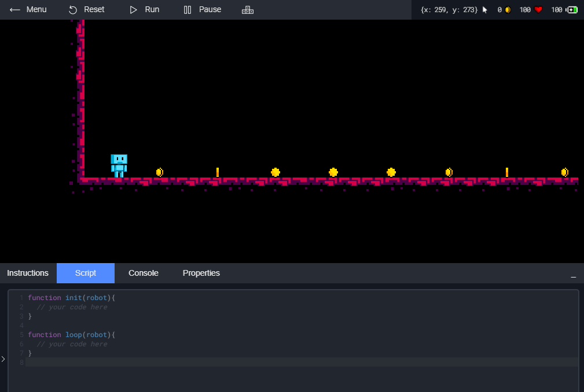Click the first gold coin nearest the robot
The height and width of the screenshot is (392, 584).
tap(160, 172)
